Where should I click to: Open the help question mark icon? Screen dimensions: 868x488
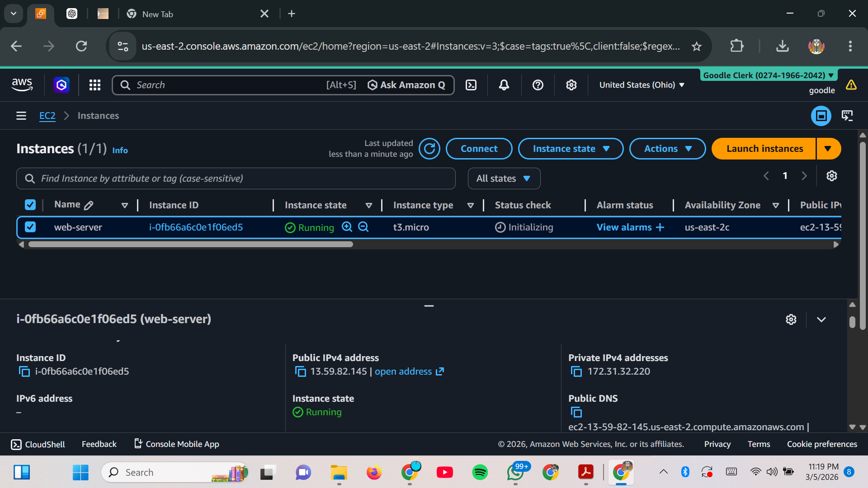(x=538, y=85)
